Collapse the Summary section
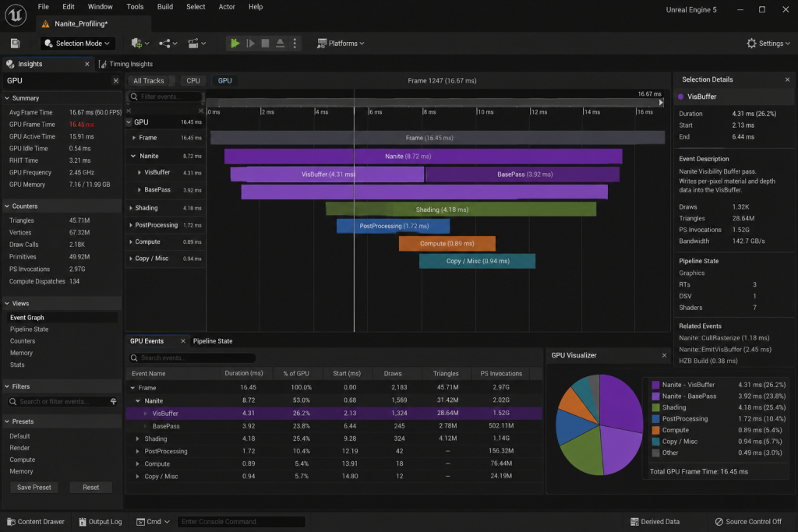This screenshot has height=532, width=798. tap(7, 98)
